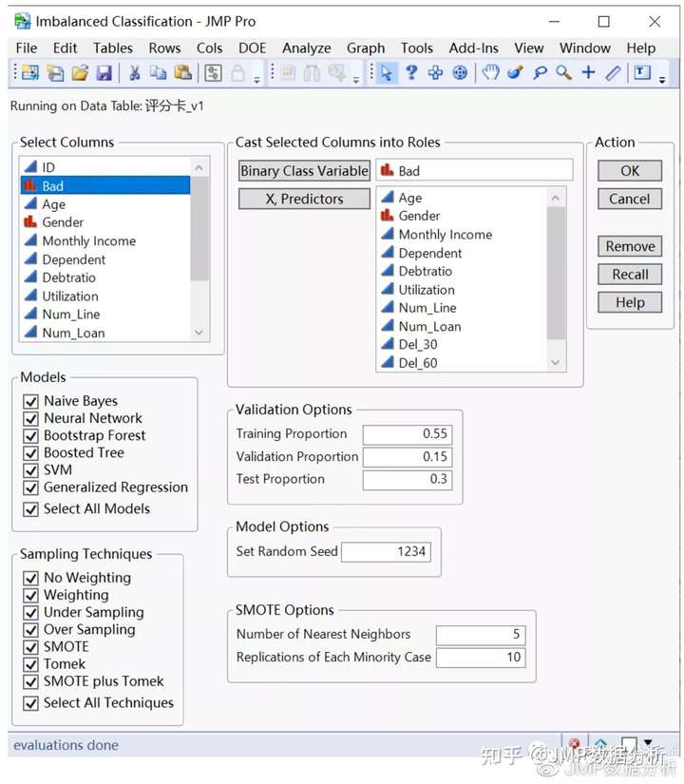Uncheck the Naive Bayes model
This screenshot has height=784, width=684.
(31, 401)
